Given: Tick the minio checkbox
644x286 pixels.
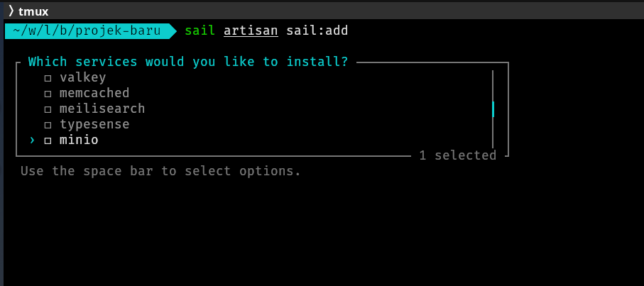Looking at the screenshot, I should [48, 141].
